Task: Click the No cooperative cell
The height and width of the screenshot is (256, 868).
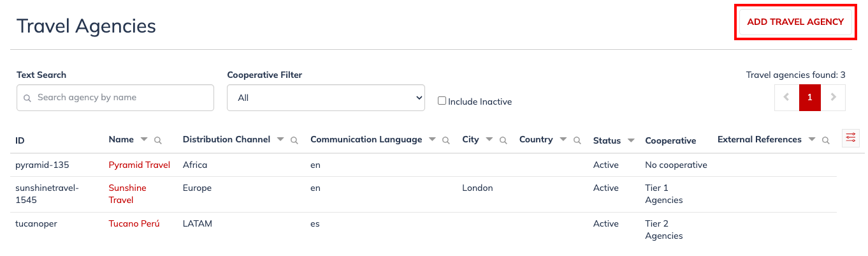Action: pyautogui.click(x=676, y=165)
